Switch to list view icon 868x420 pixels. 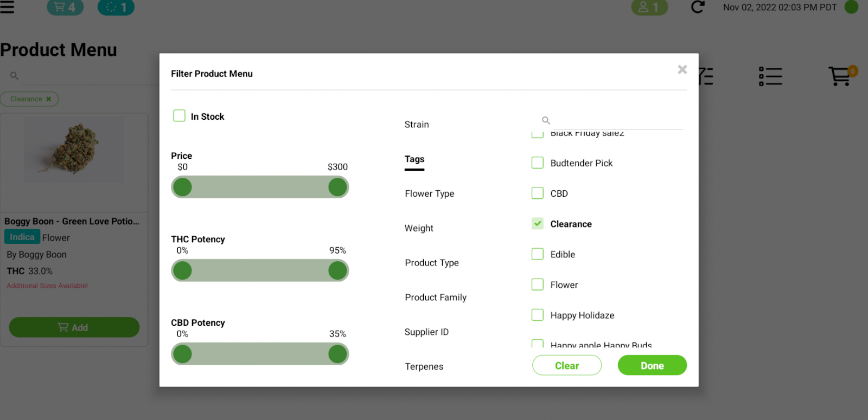click(770, 76)
